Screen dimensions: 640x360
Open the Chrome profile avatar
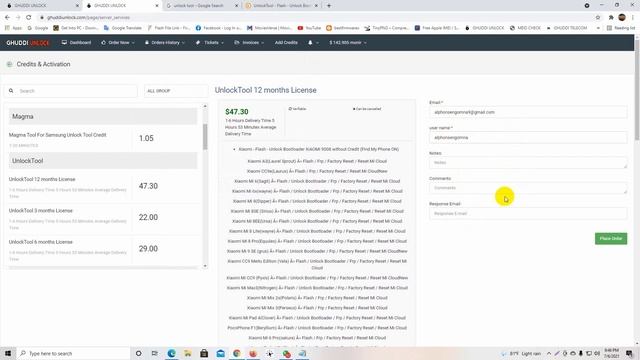tap(622, 17)
